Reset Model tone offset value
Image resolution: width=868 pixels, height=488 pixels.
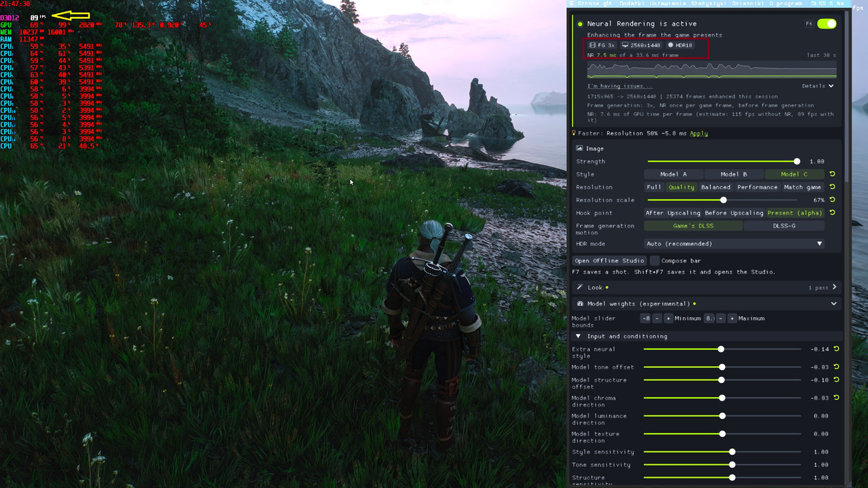coord(836,367)
